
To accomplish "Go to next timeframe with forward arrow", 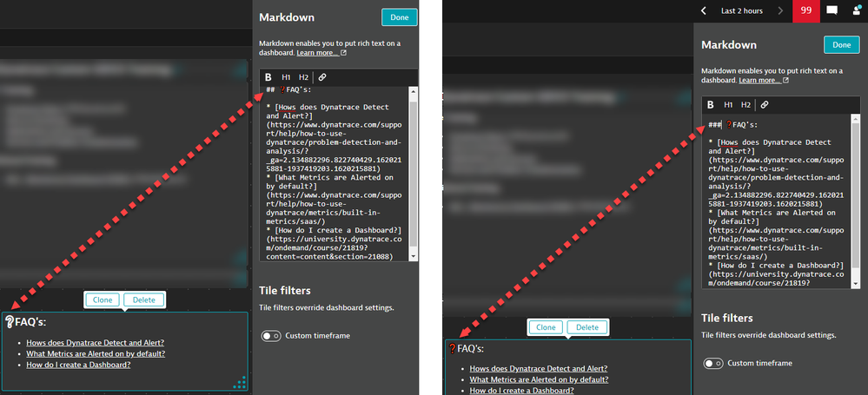I will point(780,10).
